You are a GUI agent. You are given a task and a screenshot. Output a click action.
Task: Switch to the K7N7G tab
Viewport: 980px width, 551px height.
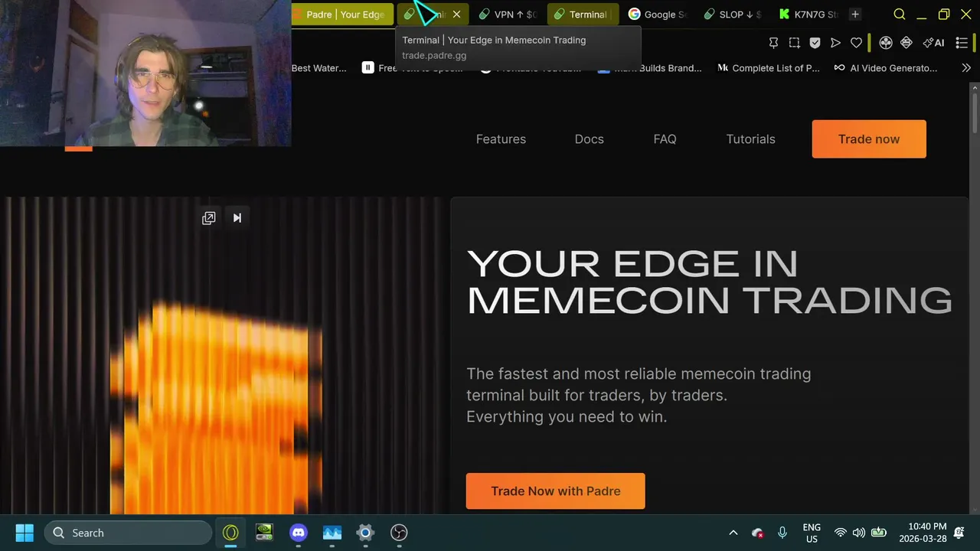point(808,14)
